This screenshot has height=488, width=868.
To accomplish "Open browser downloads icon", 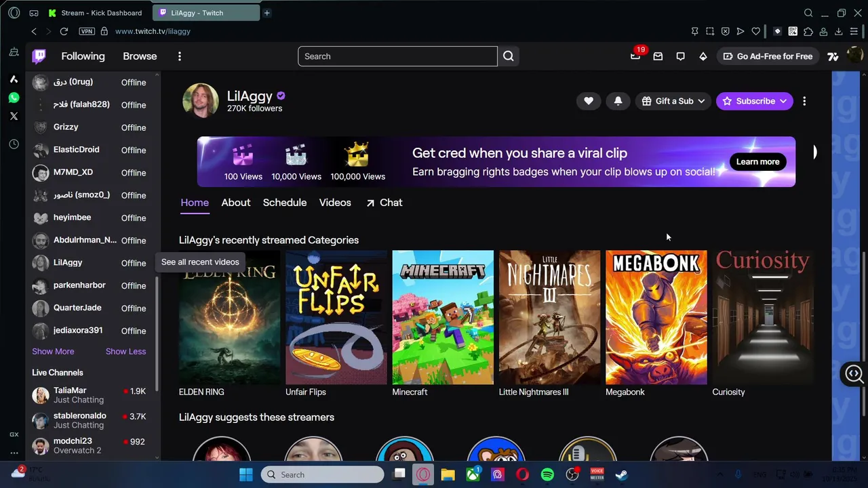I will point(839,31).
